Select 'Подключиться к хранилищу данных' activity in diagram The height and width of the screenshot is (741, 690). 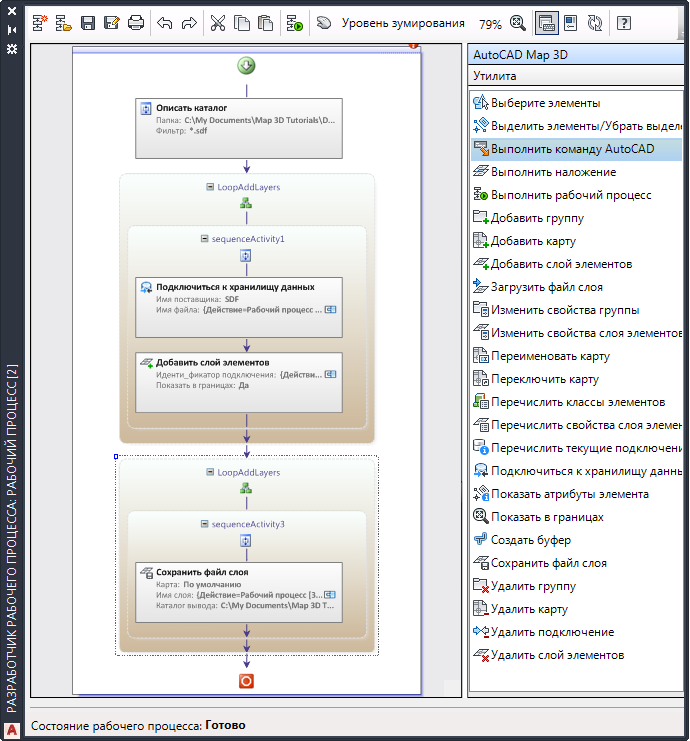point(239,307)
